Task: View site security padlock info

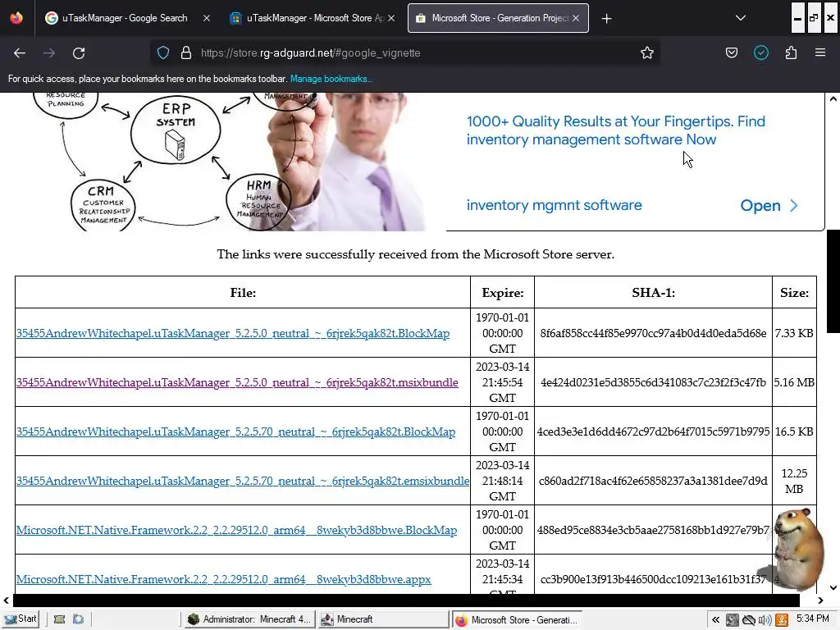Action: [x=186, y=53]
